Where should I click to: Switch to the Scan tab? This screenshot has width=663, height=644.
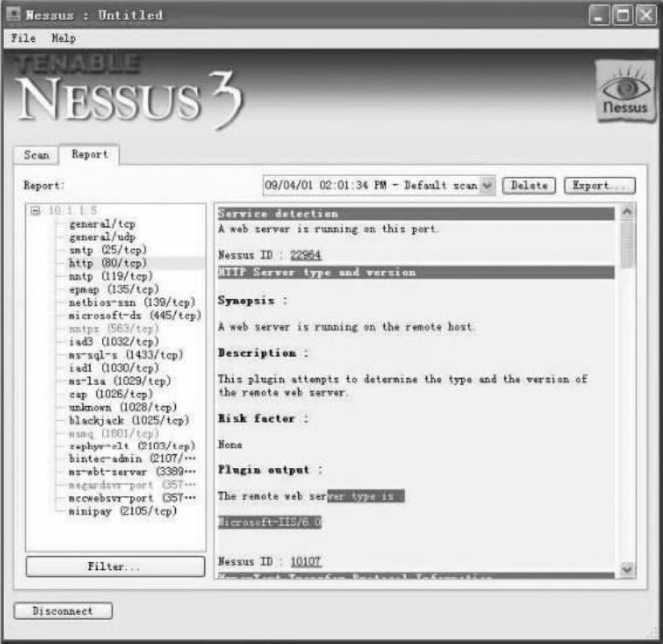[x=36, y=155]
